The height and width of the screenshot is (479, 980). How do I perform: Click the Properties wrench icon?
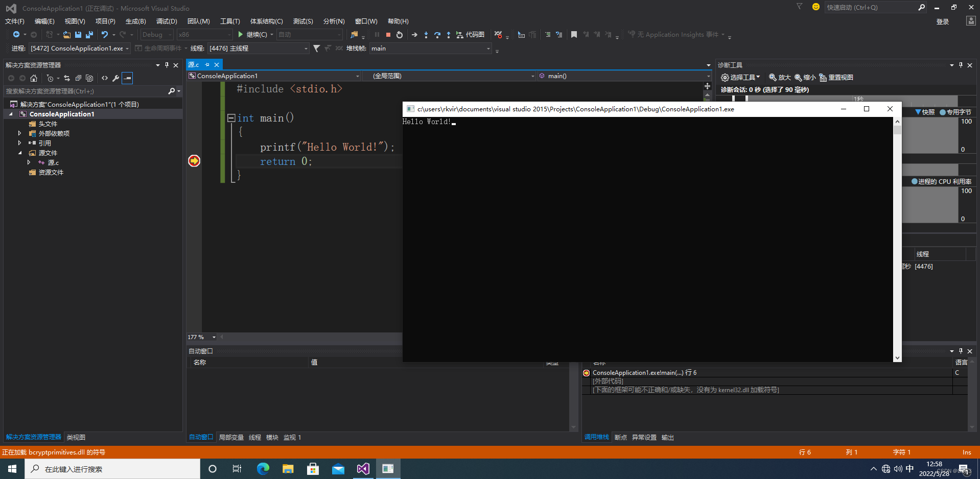click(x=116, y=78)
